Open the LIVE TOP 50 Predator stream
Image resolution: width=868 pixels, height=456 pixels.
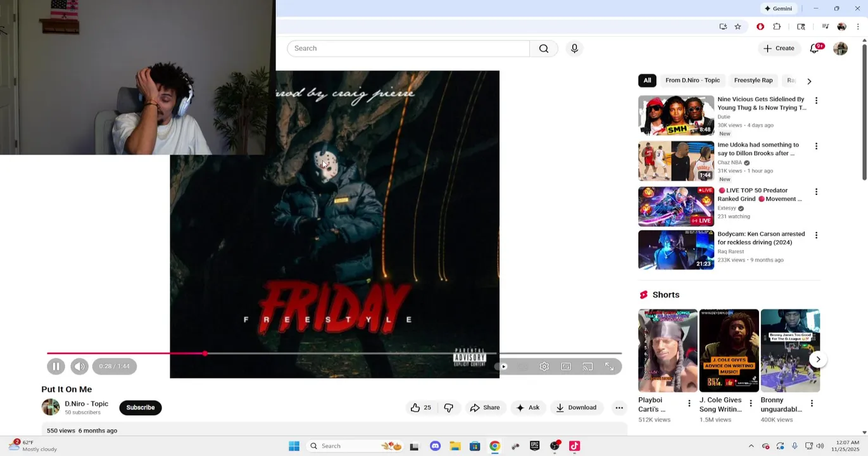[x=676, y=206]
